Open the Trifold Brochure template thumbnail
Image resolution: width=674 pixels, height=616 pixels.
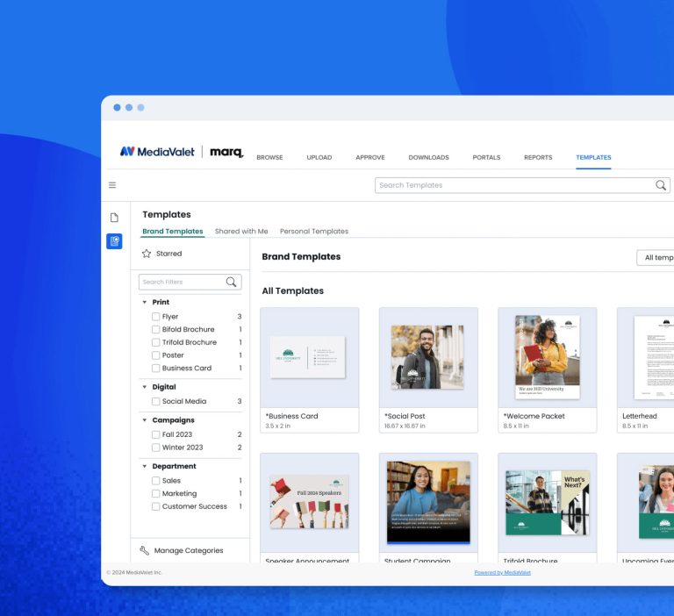click(x=548, y=502)
